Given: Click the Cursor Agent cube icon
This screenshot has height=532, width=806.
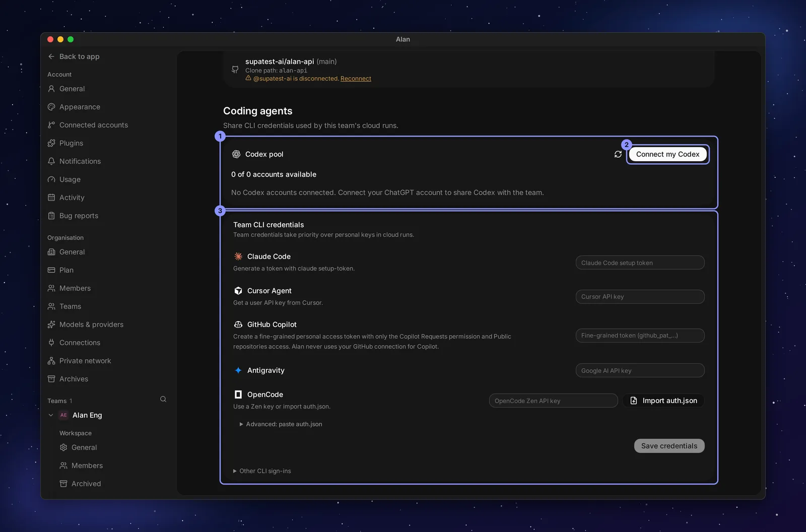Looking at the screenshot, I should (238, 291).
